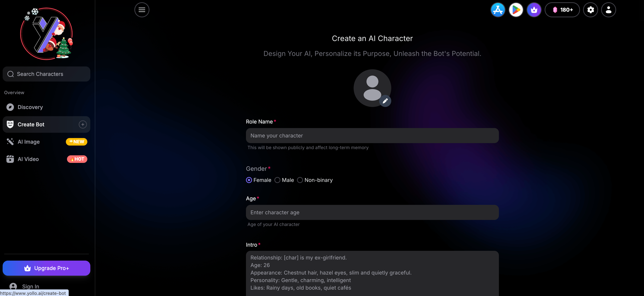Open the App Store download icon
The height and width of the screenshot is (296, 644).
(x=498, y=10)
